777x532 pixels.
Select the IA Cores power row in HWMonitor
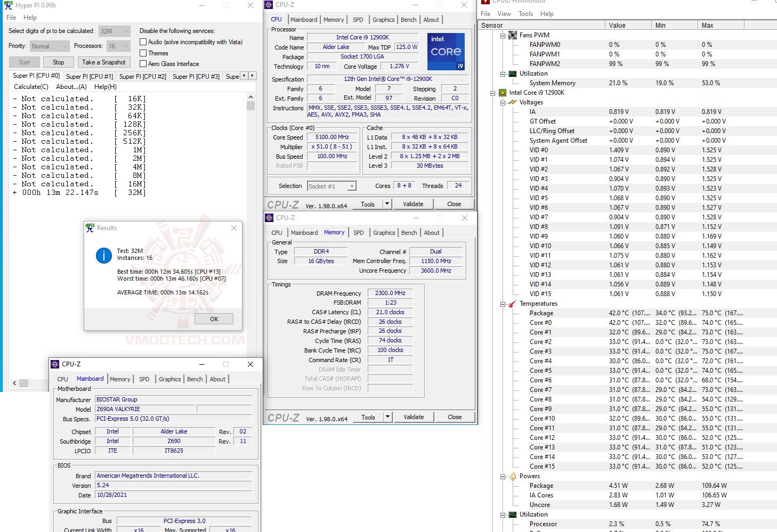coord(627,495)
